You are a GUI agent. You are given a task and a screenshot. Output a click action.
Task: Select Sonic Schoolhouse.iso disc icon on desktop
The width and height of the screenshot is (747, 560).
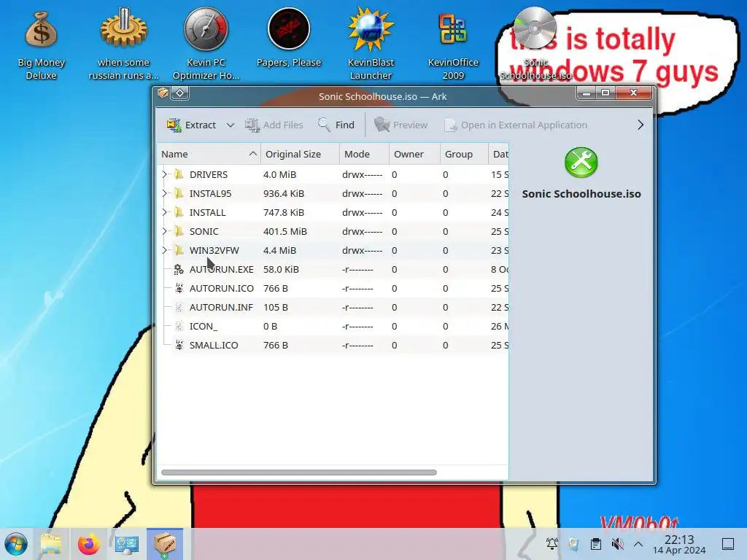point(535,44)
